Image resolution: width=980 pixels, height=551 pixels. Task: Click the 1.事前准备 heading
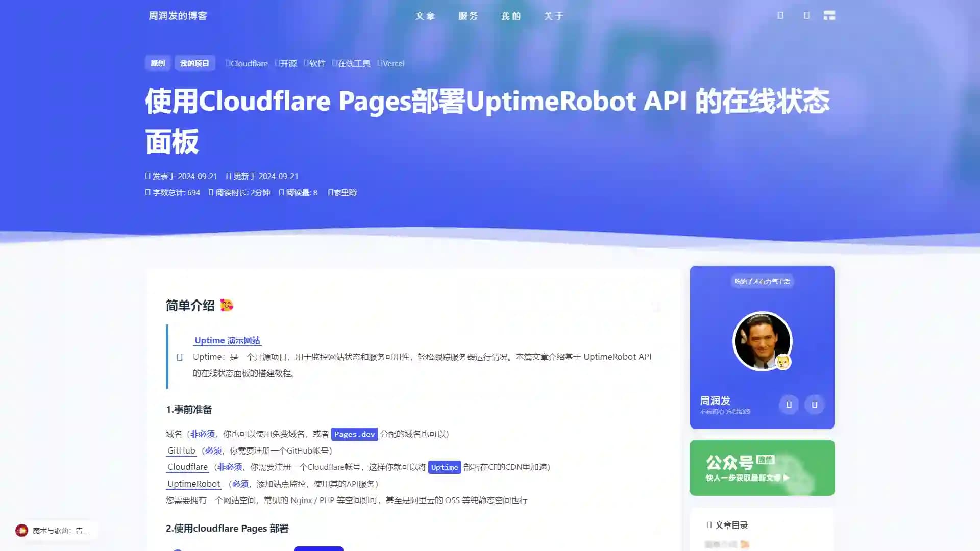pyautogui.click(x=189, y=409)
